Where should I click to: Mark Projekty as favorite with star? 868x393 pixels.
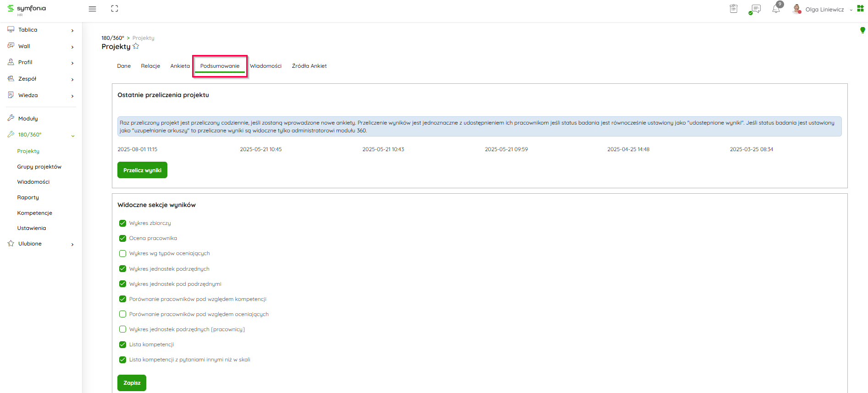click(136, 46)
